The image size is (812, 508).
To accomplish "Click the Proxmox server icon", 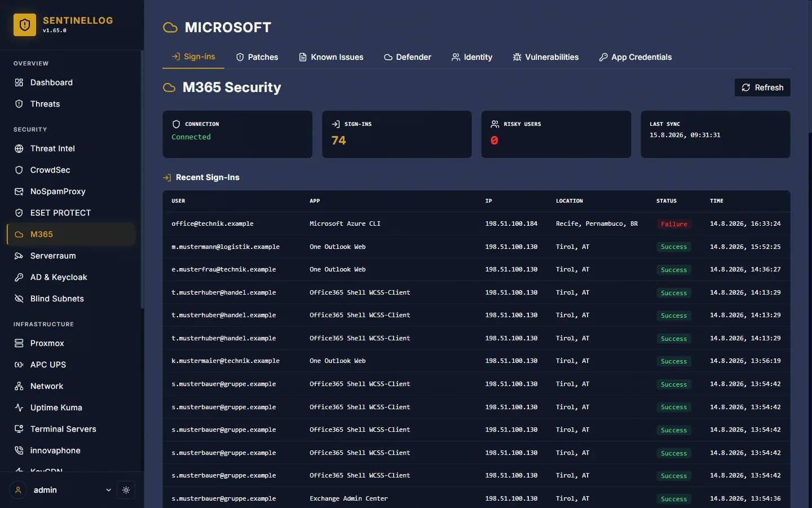I will point(19,343).
